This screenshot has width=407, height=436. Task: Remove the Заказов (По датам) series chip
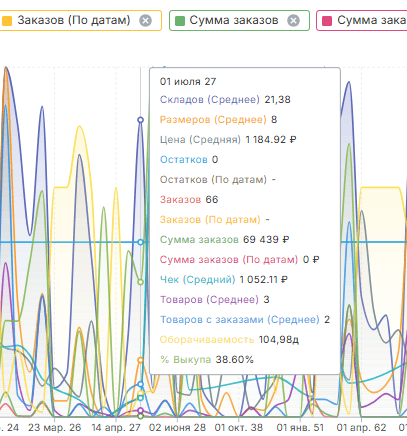[145, 21]
